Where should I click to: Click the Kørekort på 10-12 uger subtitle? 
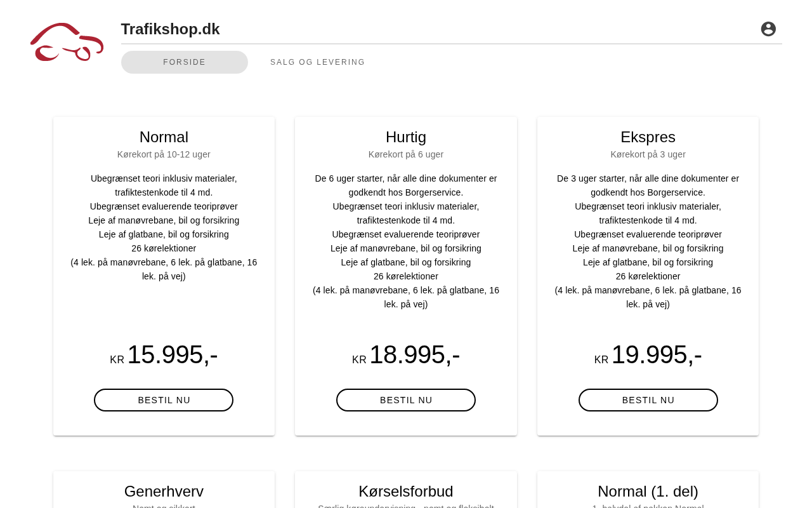point(164,154)
